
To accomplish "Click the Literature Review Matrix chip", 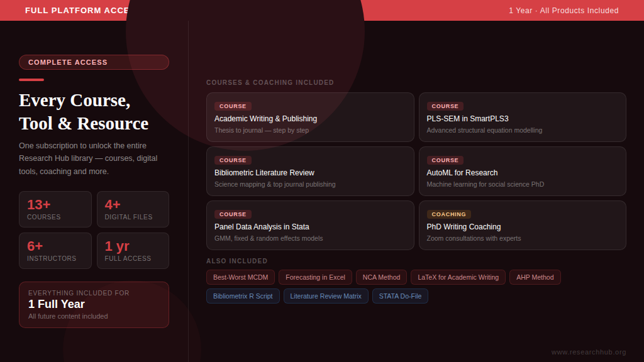I will [326, 296].
